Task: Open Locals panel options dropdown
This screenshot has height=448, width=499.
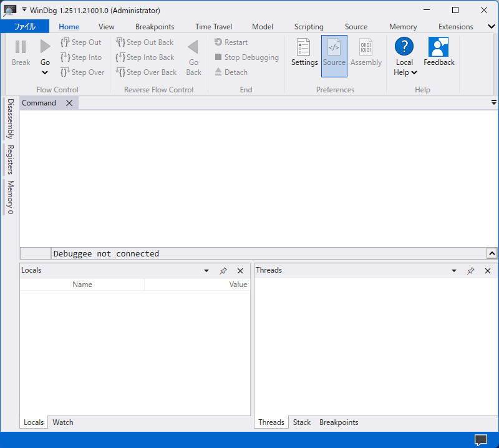Action: pos(206,271)
